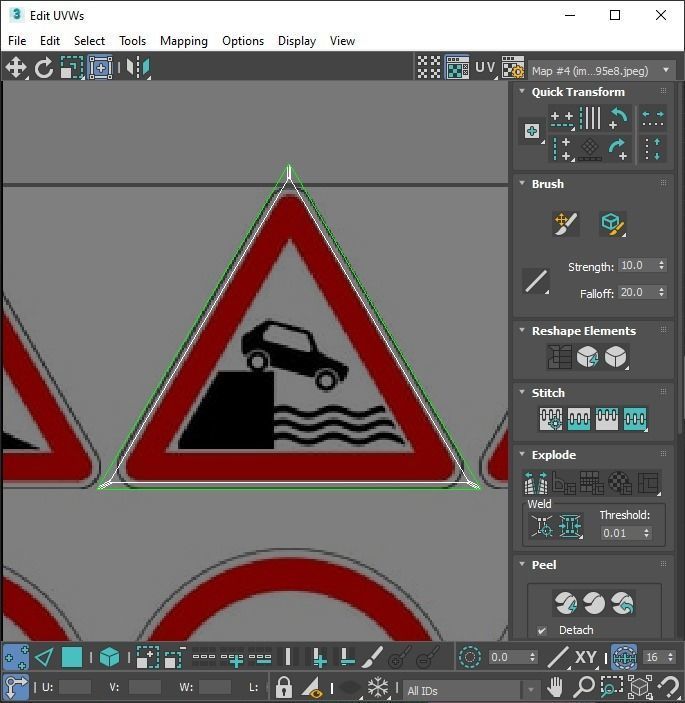Toggle Select By Element cube mode
The width and height of the screenshot is (685, 703).
109,657
